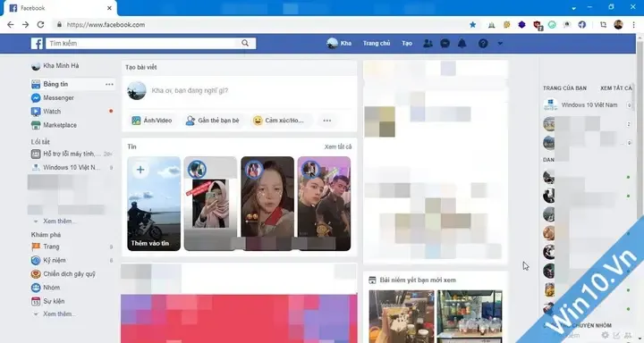Click the red shield extension icon
Viewport: 644px width, 343px height.
[537, 25]
